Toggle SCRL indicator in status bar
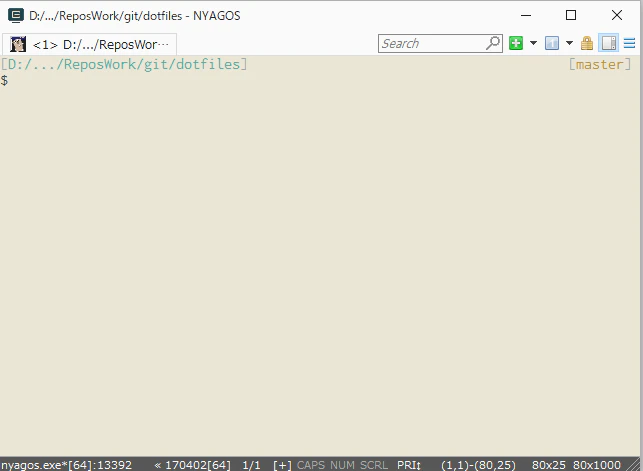This screenshot has height=471, width=643. (374, 465)
